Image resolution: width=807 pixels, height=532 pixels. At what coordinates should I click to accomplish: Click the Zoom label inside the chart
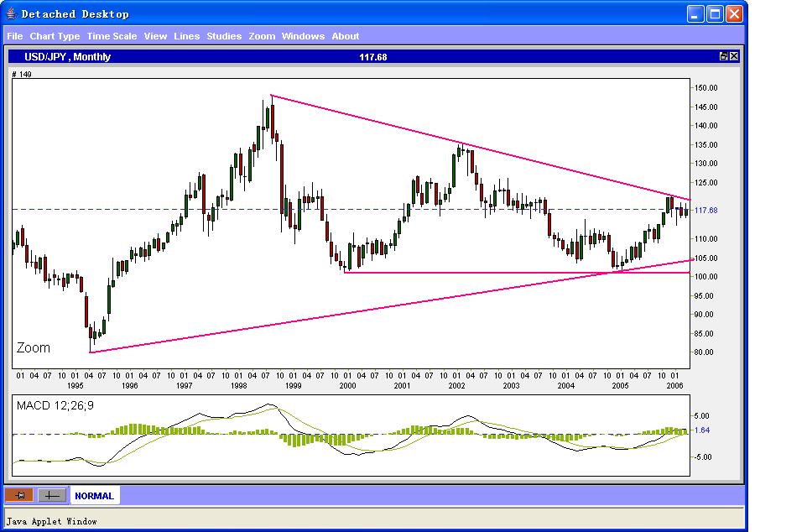tap(32, 347)
